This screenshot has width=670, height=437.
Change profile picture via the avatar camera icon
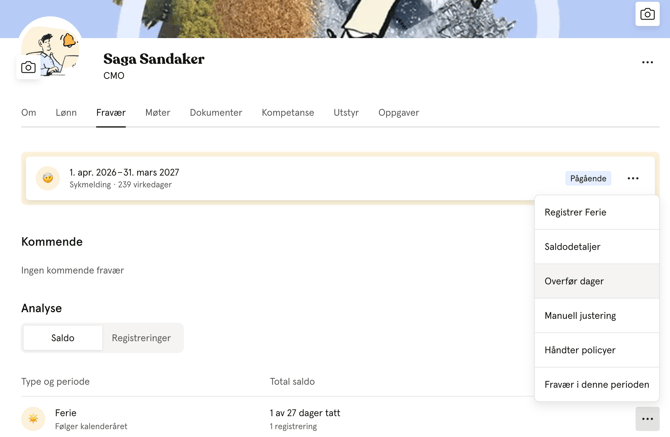pos(28,67)
